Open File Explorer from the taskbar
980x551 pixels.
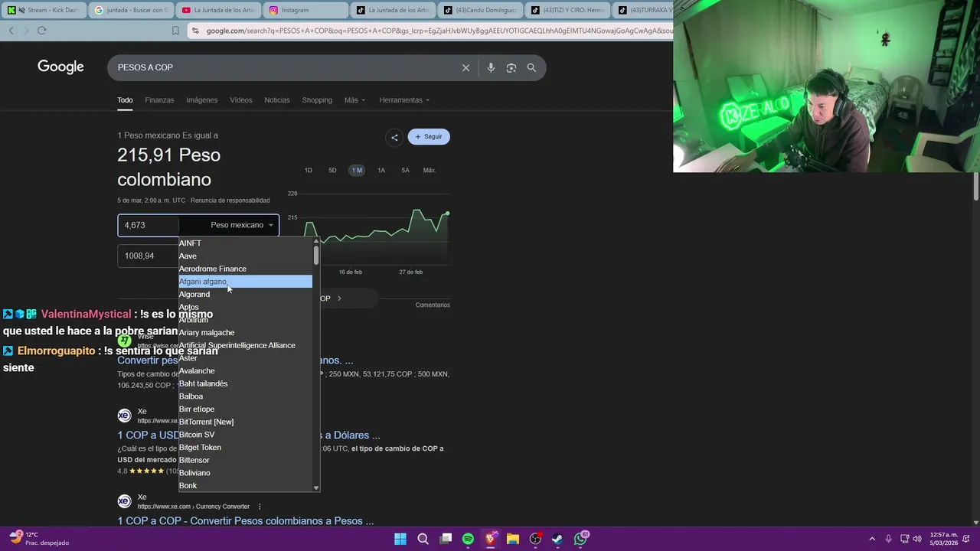pos(513,539)
